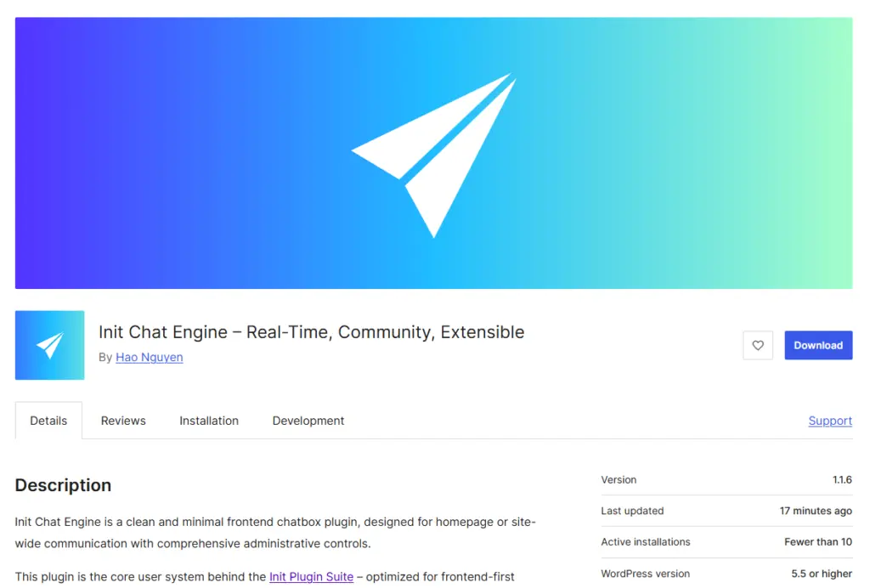Click the heart favorite icon button
The image size is (870, 588).
click(757, 345)
